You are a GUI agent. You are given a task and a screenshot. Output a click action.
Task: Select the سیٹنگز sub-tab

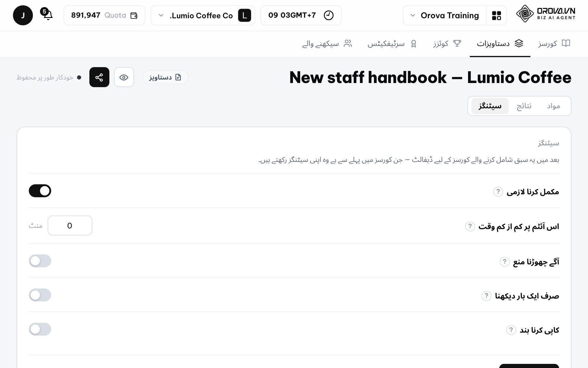point(490,106)
